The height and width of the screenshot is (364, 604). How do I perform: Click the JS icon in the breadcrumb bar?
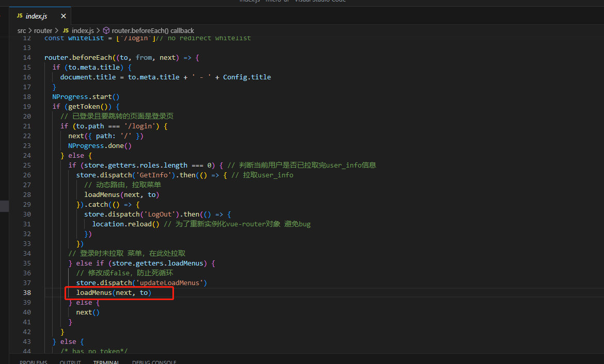pos(66,30)
